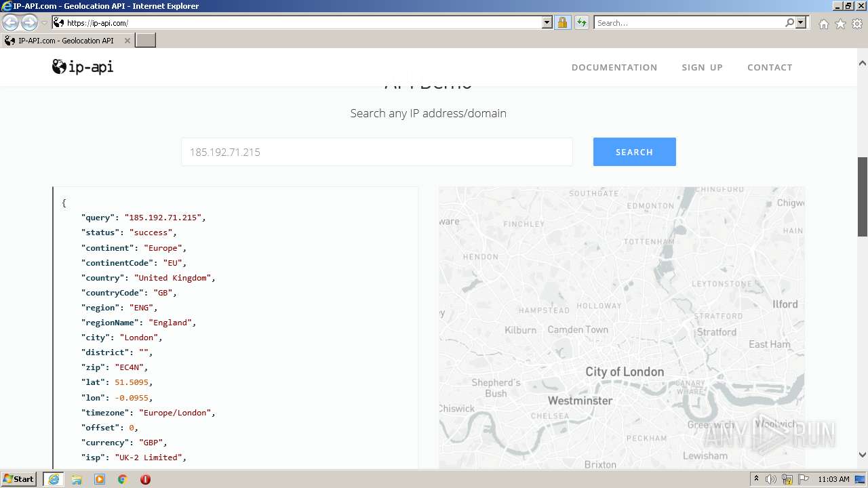Image resolution: width=868 pixels, height=488 pixels.
Task: Open the Windows Start button
Action: [x=18, y=479]
